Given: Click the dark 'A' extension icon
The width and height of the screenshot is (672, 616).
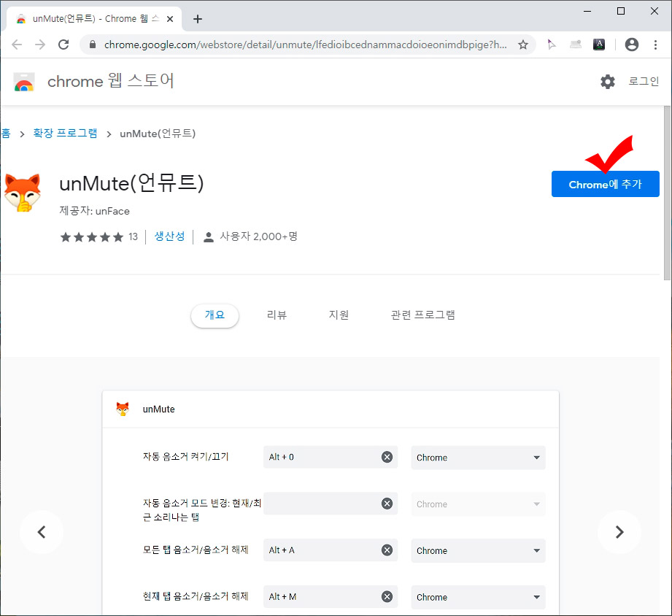Looking at the screenshot, I should click(599, 44).
